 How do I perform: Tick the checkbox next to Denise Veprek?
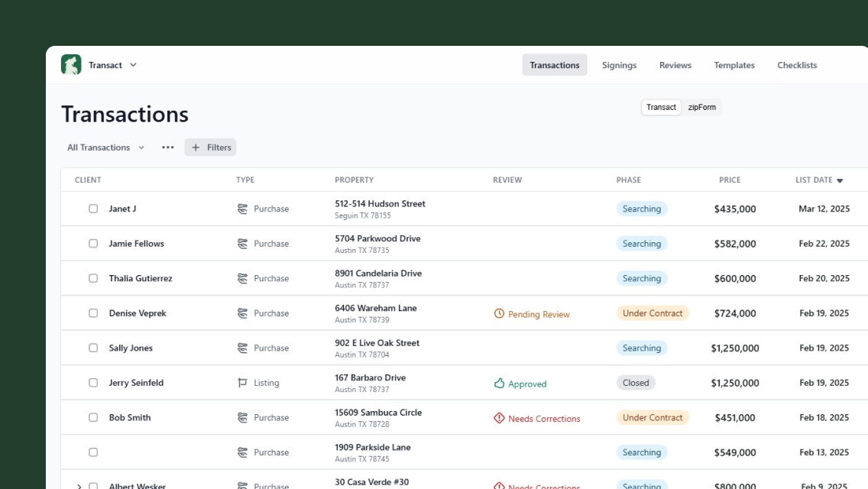tap(93, 313)
